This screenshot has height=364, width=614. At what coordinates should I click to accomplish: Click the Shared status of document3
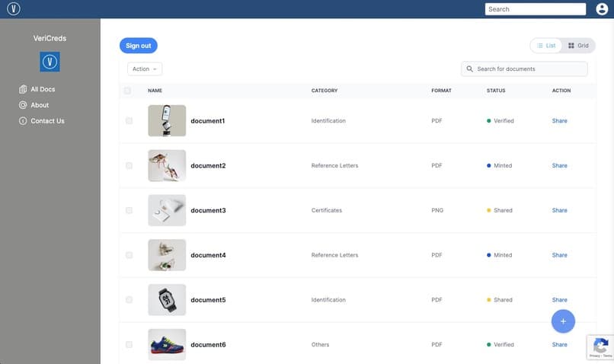[499, 210]
